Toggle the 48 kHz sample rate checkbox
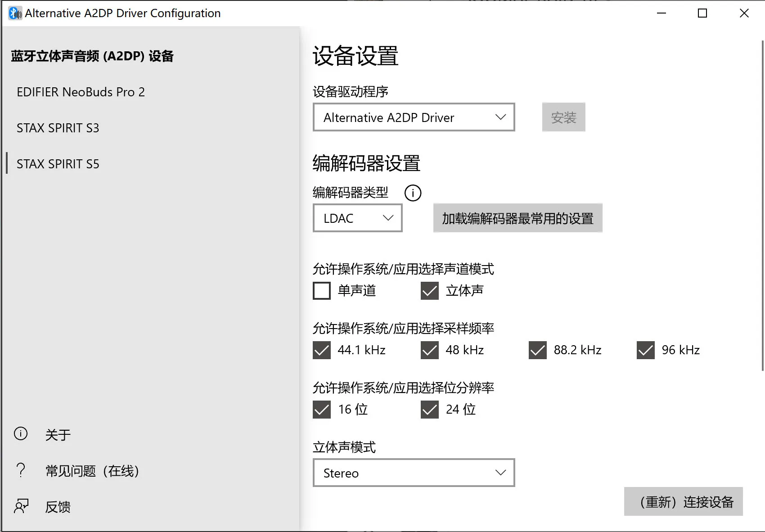 (x=430, y=350)
